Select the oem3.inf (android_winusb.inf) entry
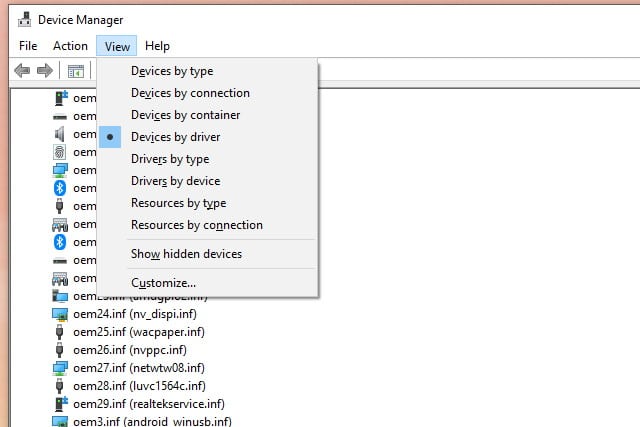 [x=152, y=421]
